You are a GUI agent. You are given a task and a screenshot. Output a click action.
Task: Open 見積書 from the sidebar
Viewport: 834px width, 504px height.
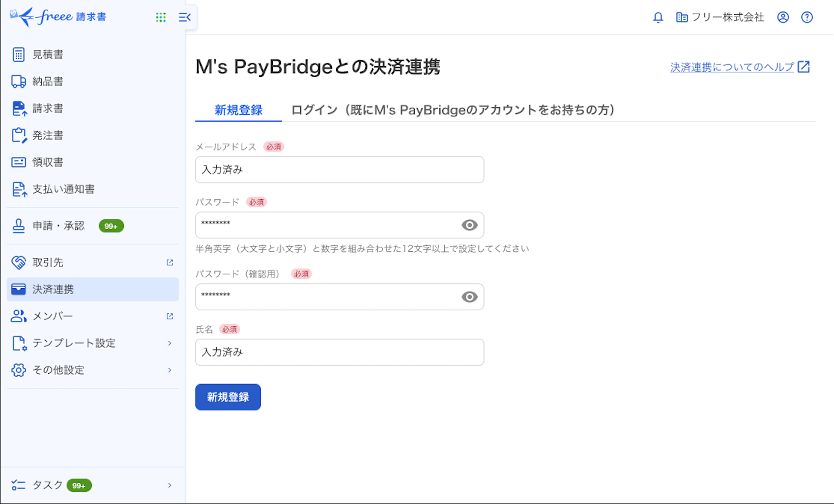tap(48, 55)
